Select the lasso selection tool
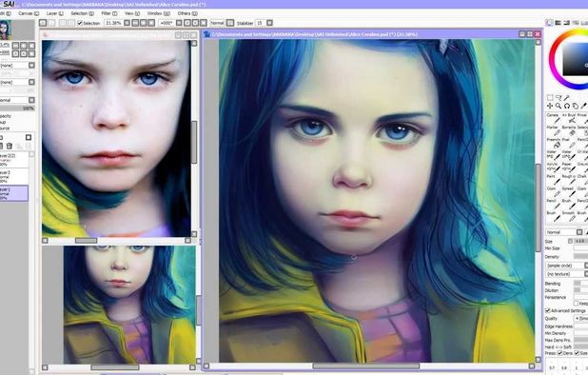Screen dimensions: 588x375 (559, 97)
